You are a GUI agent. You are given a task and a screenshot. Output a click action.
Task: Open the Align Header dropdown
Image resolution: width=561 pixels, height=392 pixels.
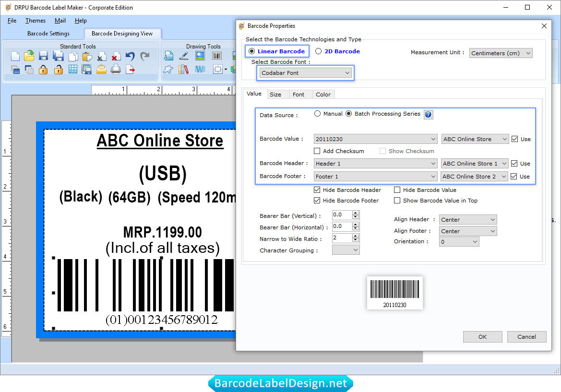pyautogui.click(x=468, y=220)
